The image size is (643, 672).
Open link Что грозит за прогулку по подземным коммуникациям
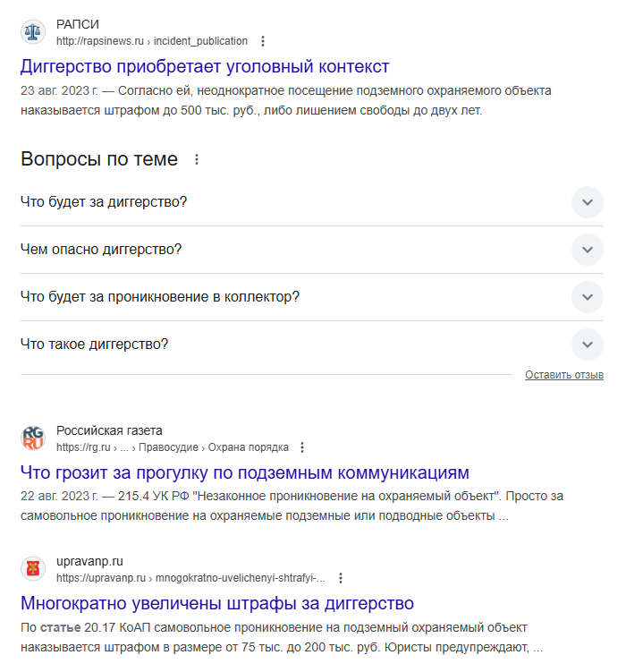(244, 472)
